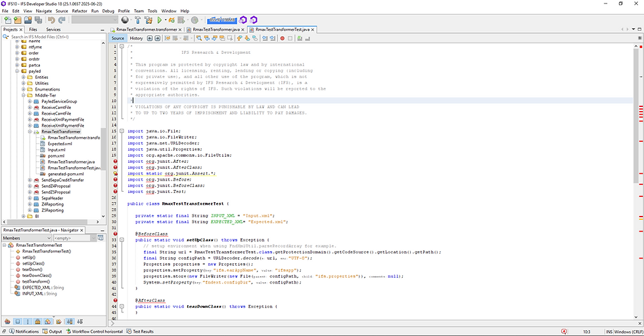This screenshot has width=644, height=336.
Task: Collapse the Middle-Tier folder node
Action: 24,95
